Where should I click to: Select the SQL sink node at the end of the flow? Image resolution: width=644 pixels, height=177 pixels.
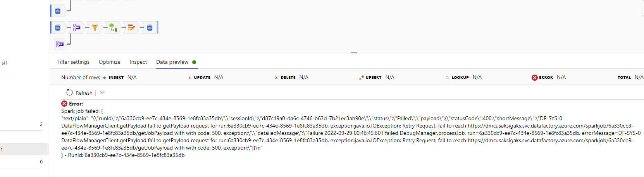point(150,27)
